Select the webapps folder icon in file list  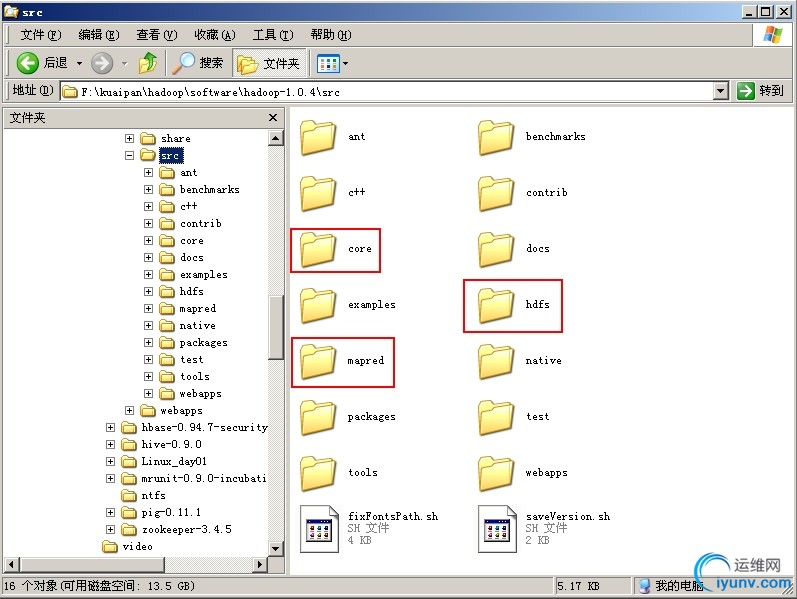(x=496, y=473)
